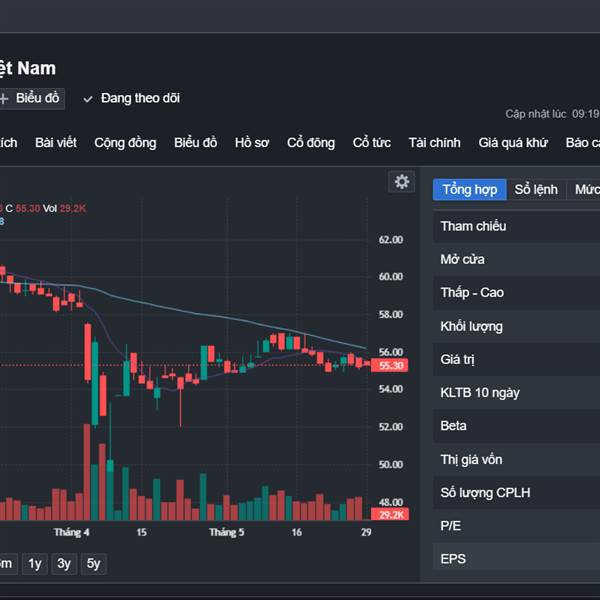Open the Cổ tức tab
The width and height of the screenshot is (600, 600).
372,143
